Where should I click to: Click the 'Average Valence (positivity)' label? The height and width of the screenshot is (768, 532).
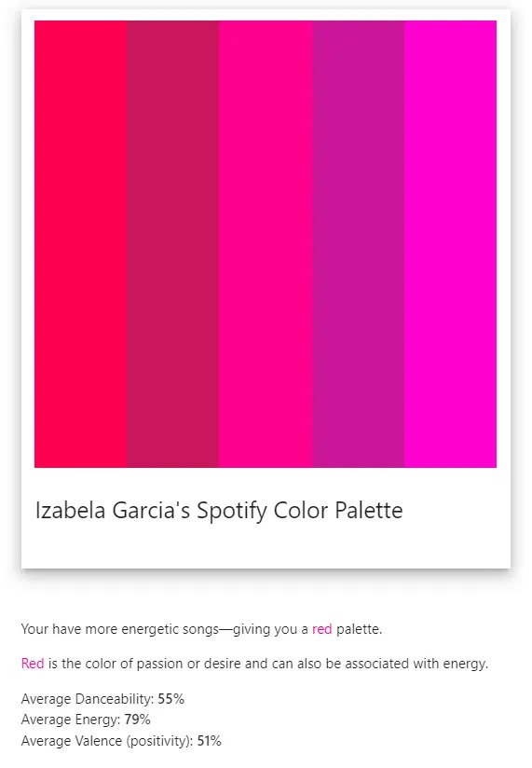pos(107,741)
